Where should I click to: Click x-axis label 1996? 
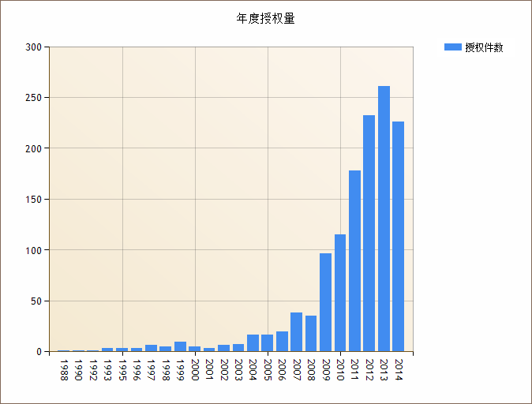pos(137,370)
